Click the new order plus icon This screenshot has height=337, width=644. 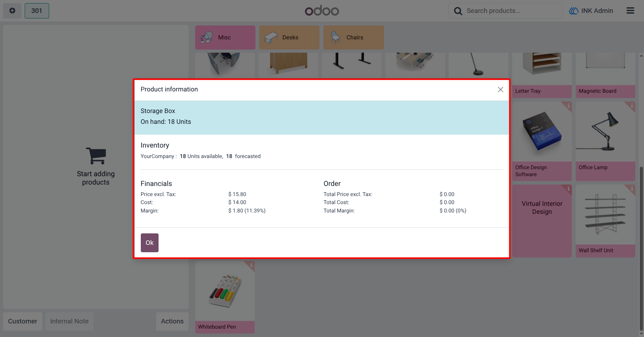coord(12,11)
